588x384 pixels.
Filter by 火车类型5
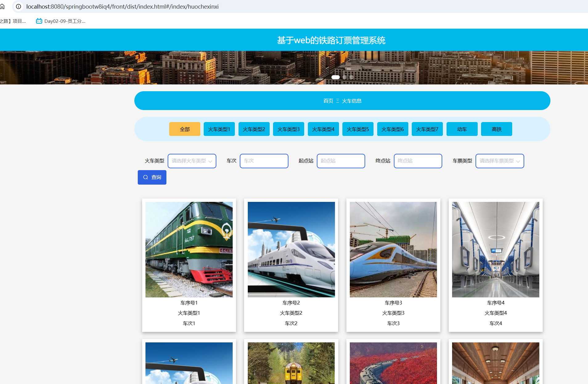point(358,129)
